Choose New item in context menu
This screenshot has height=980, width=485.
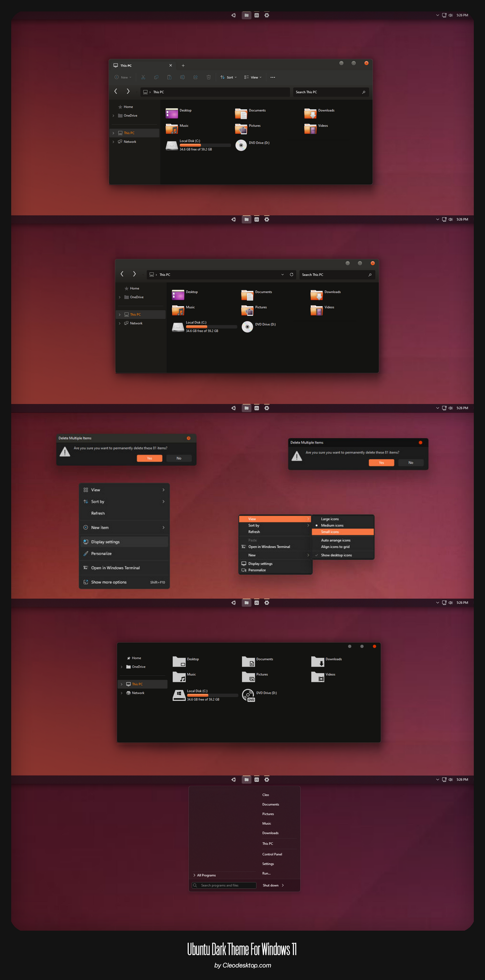coord(125,528)
